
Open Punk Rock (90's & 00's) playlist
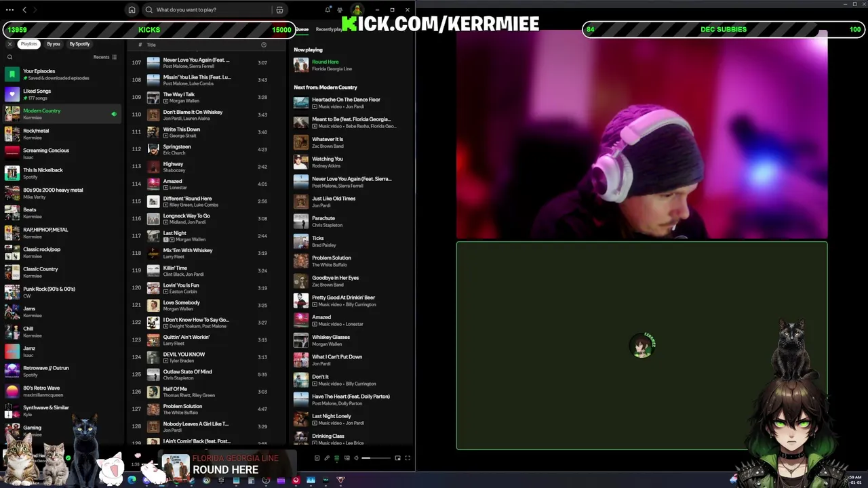tap(63, 292)
